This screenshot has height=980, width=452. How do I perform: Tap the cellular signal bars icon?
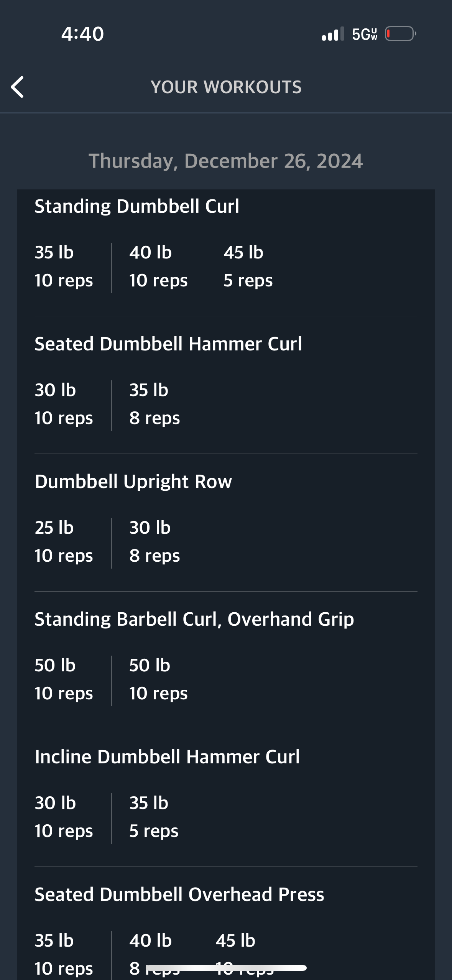[x=333, y=34]
